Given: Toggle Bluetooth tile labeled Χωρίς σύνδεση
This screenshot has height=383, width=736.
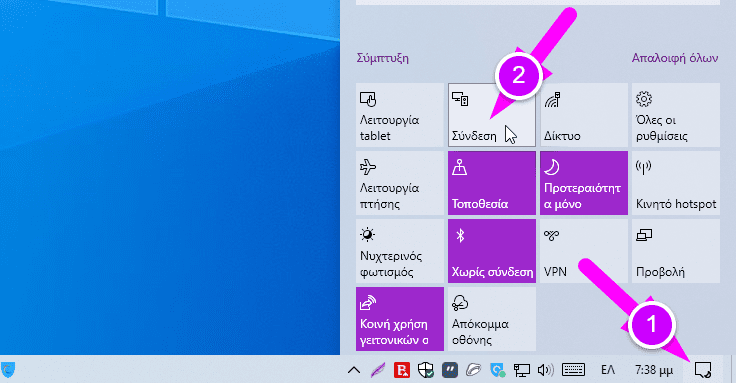Looking at the screenshot, I should coord(491,251).
